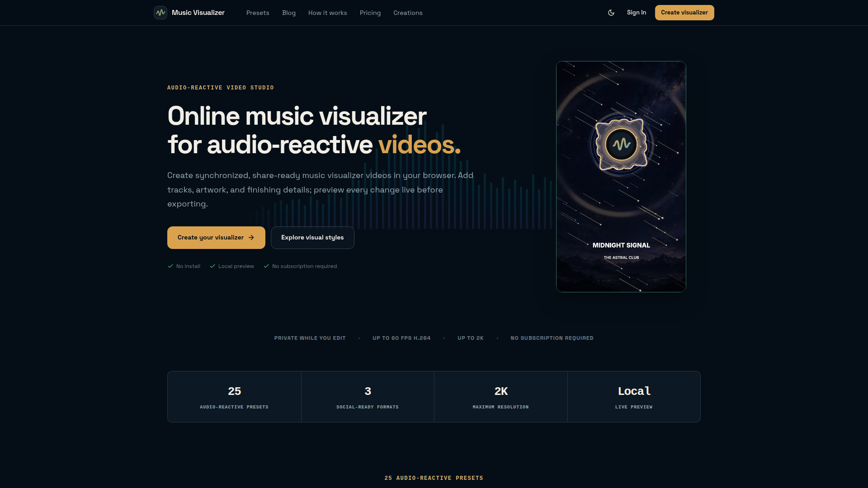This screenshot has height=488, width=868.
Task: Click the No install checkmark icon
Action: pos(170,266)
